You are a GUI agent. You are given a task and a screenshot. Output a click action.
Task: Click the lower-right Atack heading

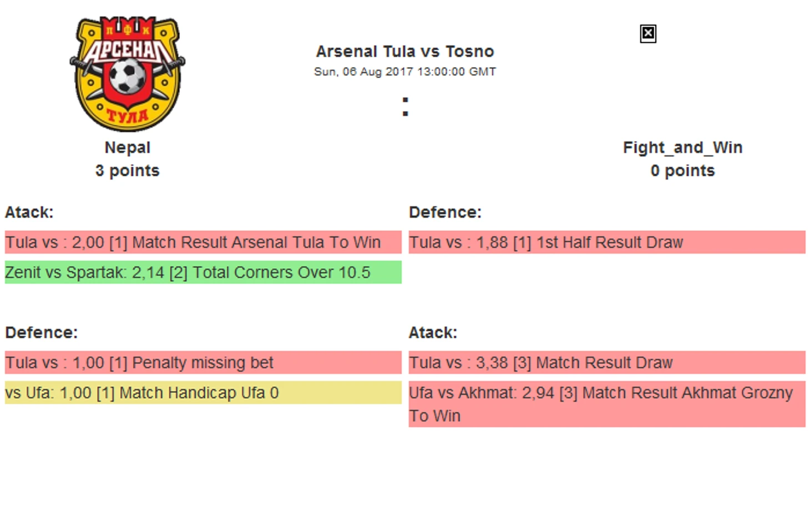coord(433,333)
